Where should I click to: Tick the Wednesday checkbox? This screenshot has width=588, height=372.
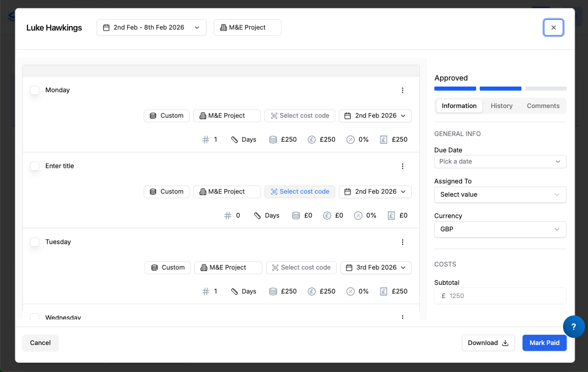35,317
